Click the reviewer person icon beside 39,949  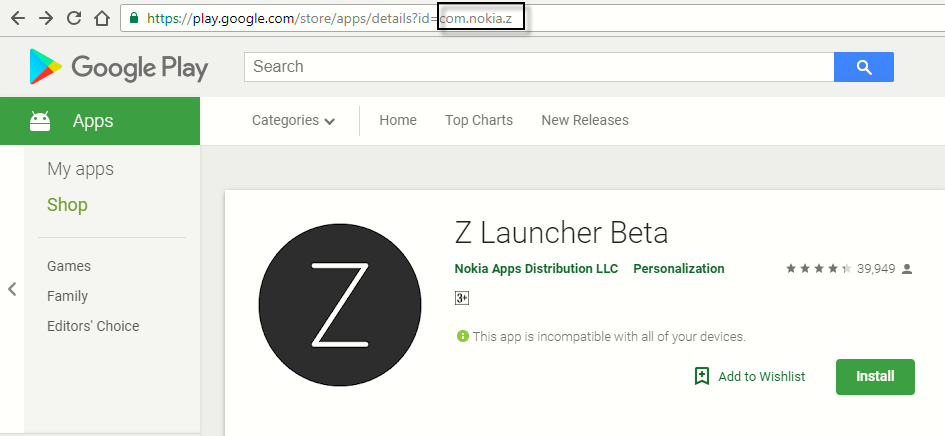click(906, 269)
